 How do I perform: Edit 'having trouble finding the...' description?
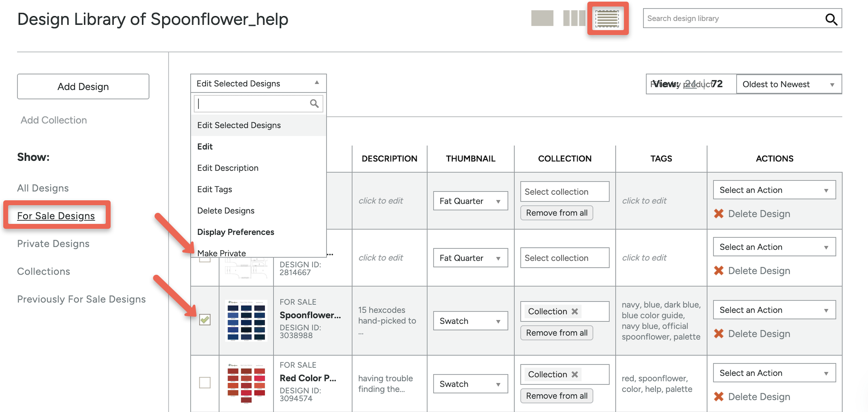coord(386,384)
